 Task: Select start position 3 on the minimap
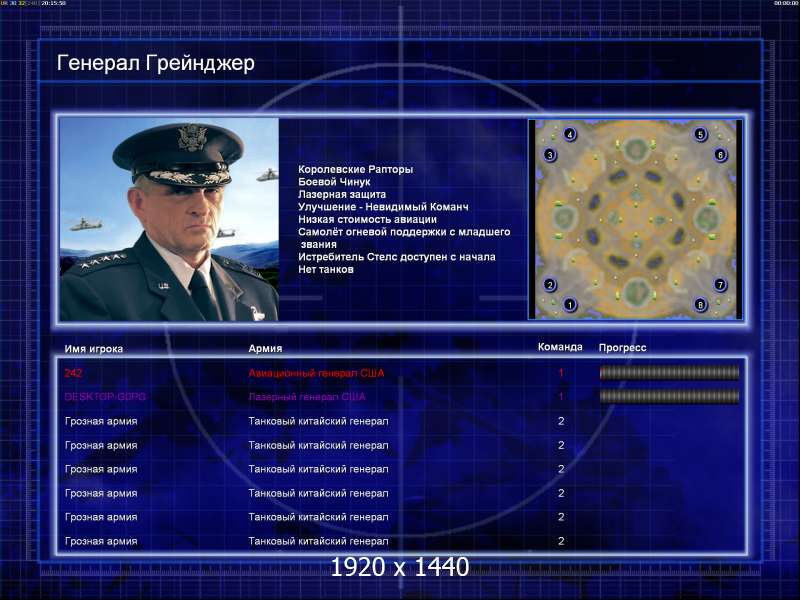coord(549,155)
